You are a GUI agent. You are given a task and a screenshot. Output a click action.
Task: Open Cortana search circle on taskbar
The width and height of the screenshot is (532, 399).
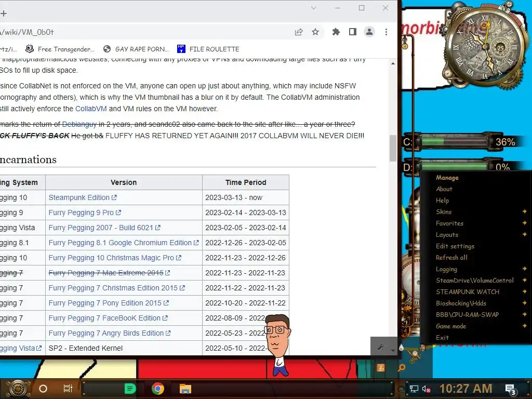tap(43, 389)
